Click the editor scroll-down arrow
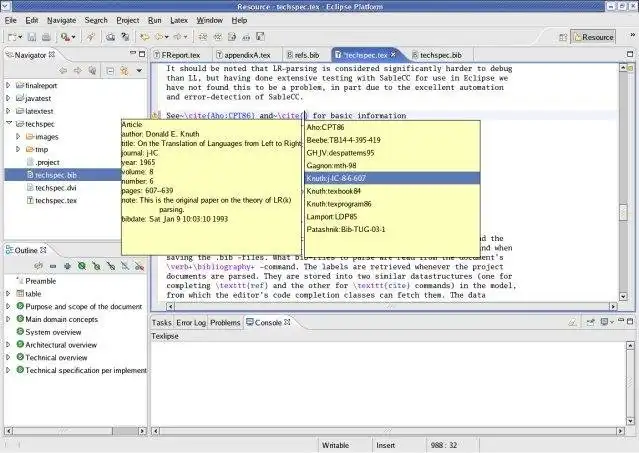Viewport: 639px width, 453px height. coord(623,296)
